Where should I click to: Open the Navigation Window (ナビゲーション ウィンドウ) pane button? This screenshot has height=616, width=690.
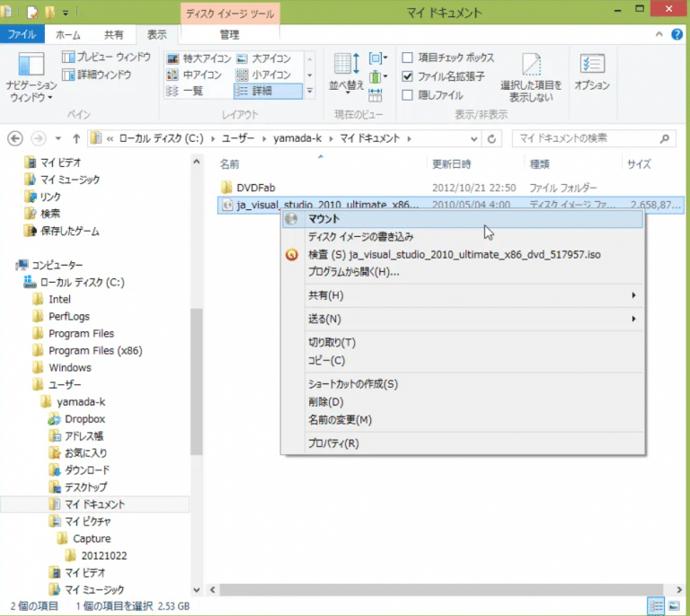point(31,77)
